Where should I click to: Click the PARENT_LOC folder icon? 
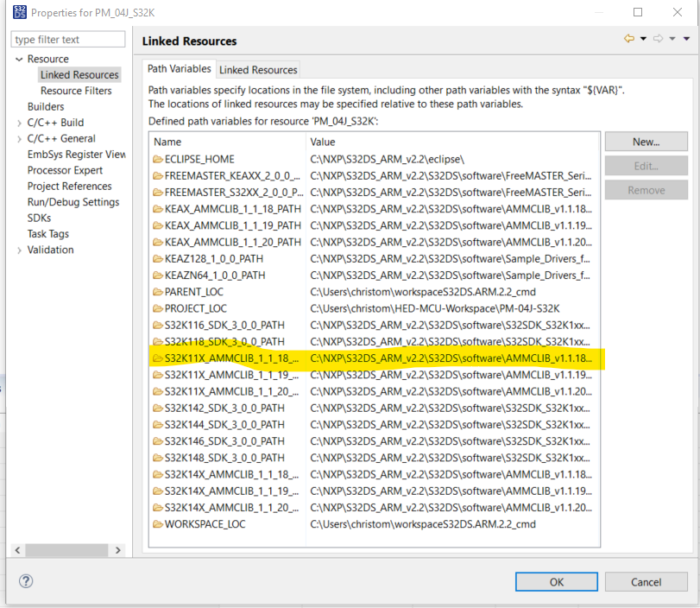[158, 292]
